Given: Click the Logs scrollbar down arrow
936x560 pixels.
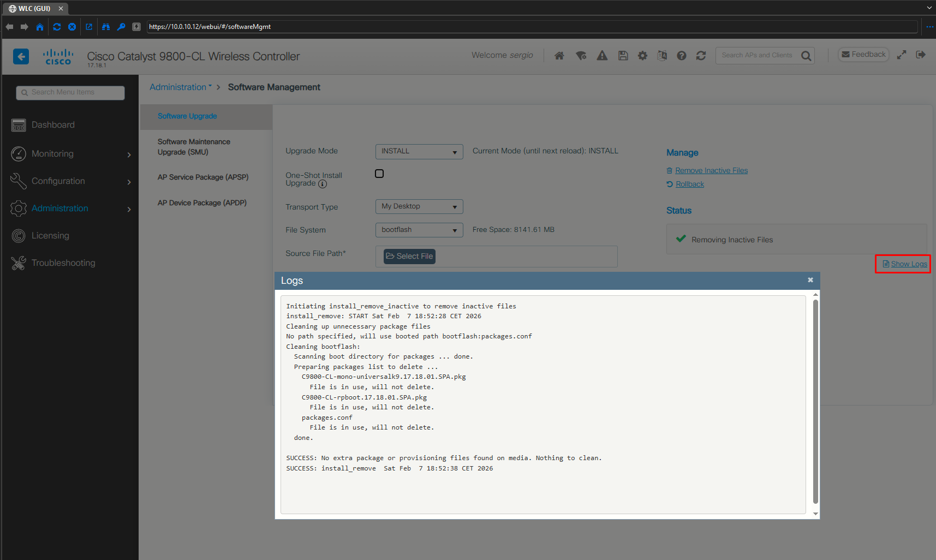Looking at the screenshot, I should pyautogui.click(x=815, y=514).
